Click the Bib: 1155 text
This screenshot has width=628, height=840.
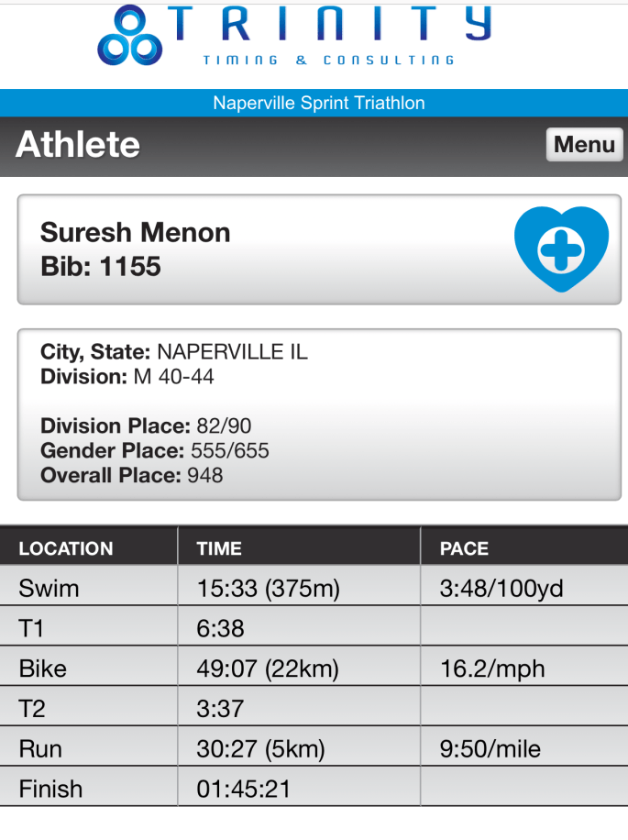[x=101, y=267]
